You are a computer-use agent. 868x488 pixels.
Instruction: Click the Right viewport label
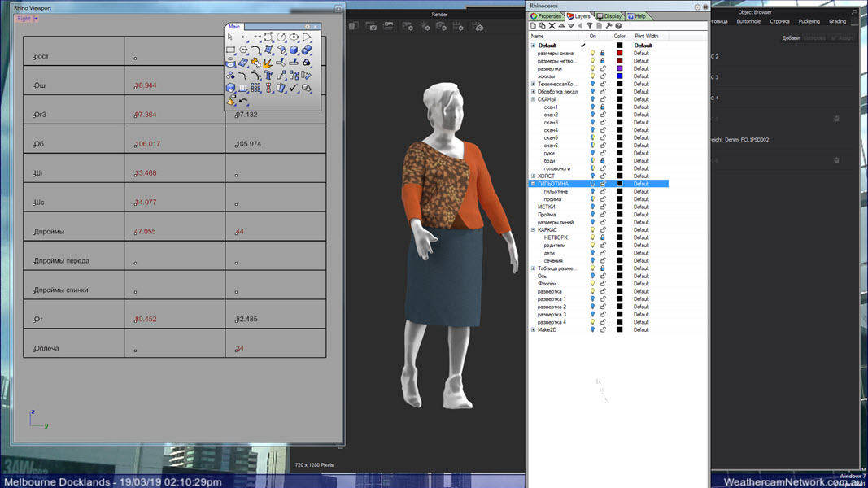tap(24, 19)
